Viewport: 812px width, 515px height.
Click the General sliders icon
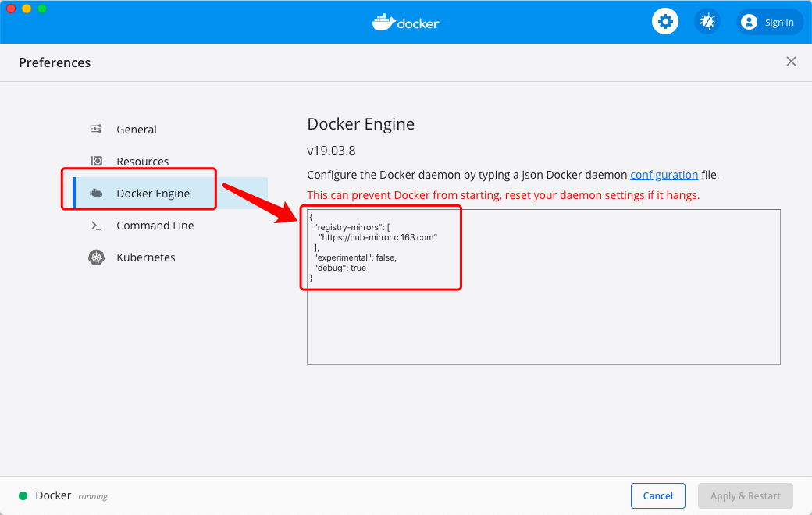coord(96,129)
